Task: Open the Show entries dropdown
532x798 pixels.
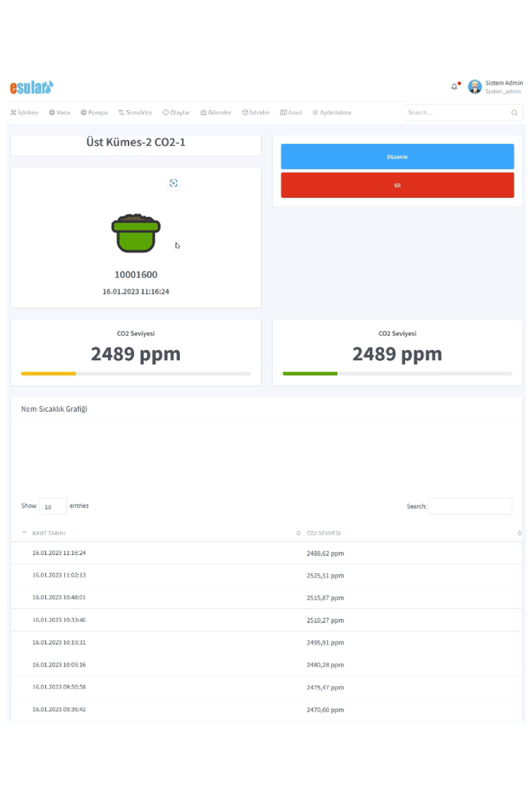Action: (53, 506)
